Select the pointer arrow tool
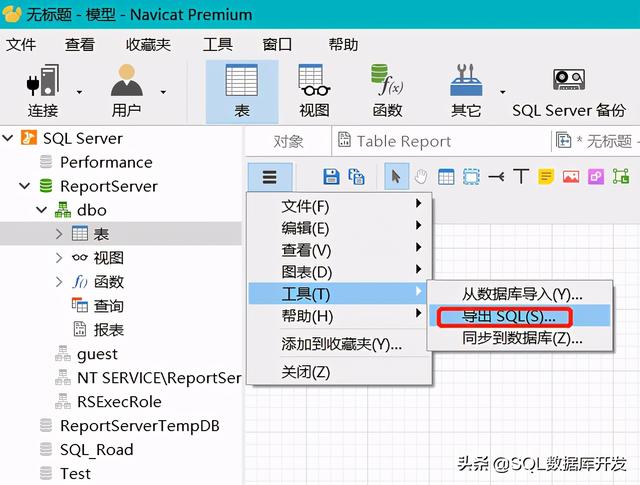The image size is (640, 485). [396, 177]
